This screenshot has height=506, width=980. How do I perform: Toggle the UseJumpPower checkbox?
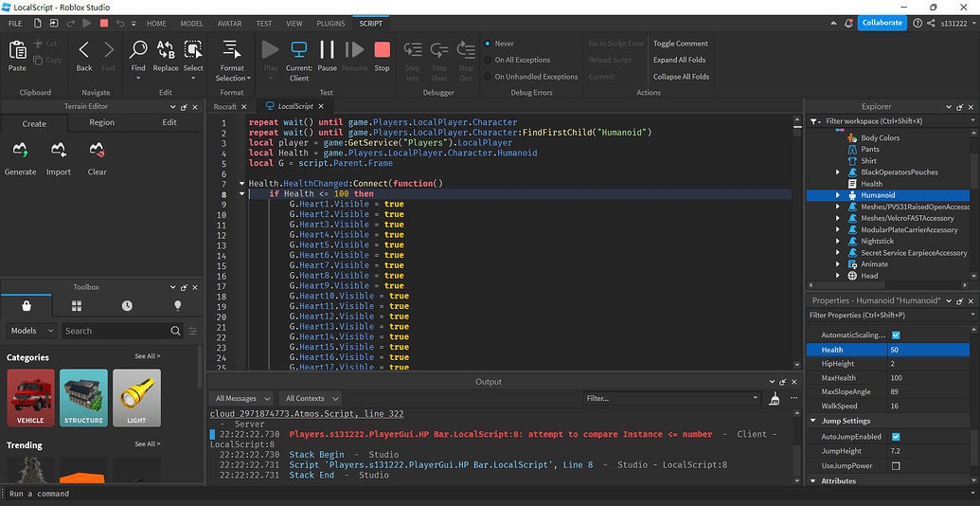pyautogui.click(x=896, y=466)
